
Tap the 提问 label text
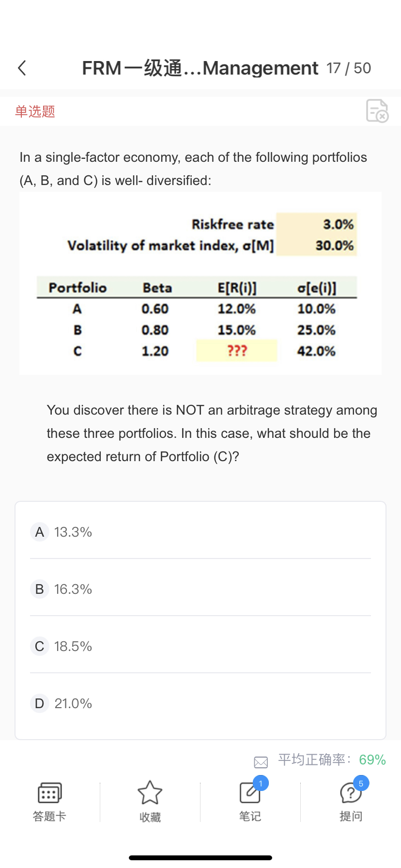coord(351,817)
